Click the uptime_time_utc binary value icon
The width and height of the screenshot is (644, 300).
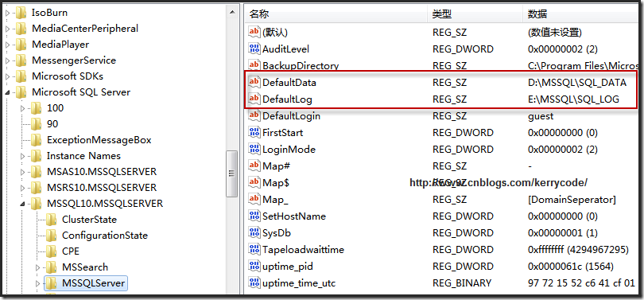point(254,282)
